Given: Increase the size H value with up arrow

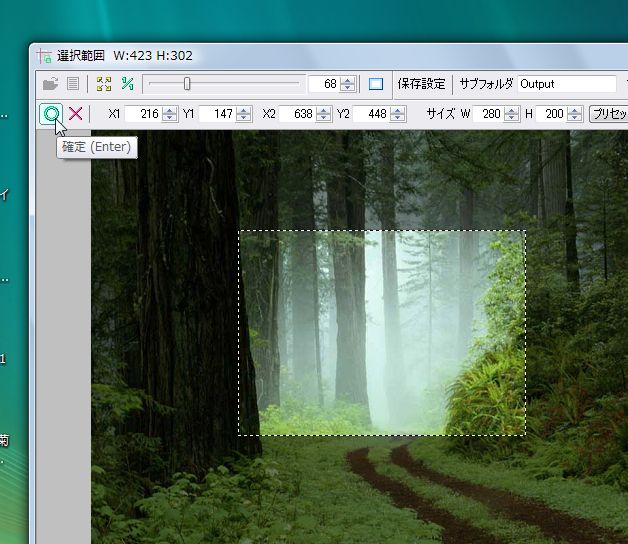Looking at the screenshot, I should pos(574,111).
